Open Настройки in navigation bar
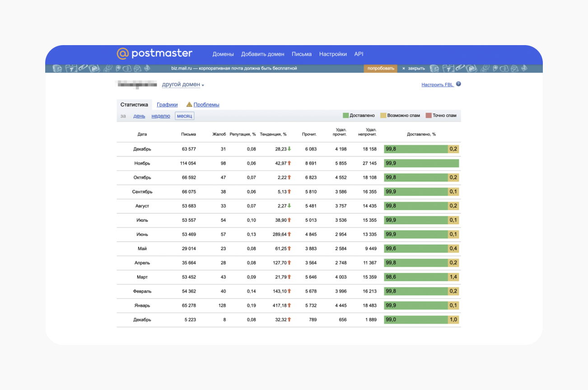The height and width of the screenshot is (390, 588). click(333, 54)
